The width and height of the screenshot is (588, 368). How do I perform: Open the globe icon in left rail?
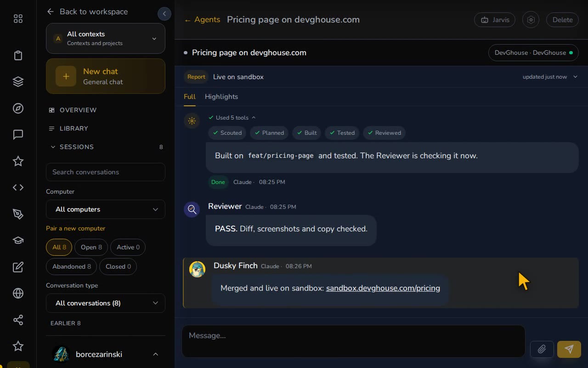coord(18,293)
